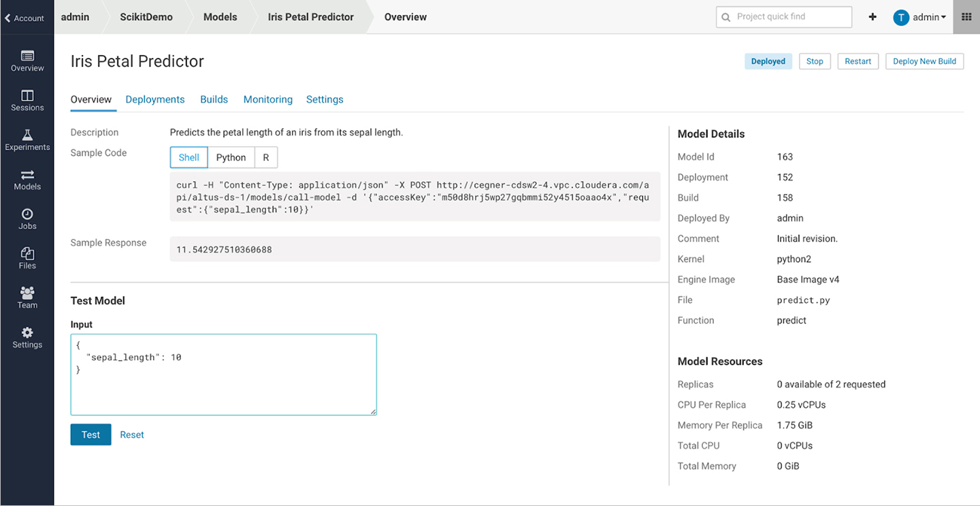Image resolution: width=980 pixels, height=506 pixels.
Task: Click the search magnifier icon
Action: tap(725, 17)
